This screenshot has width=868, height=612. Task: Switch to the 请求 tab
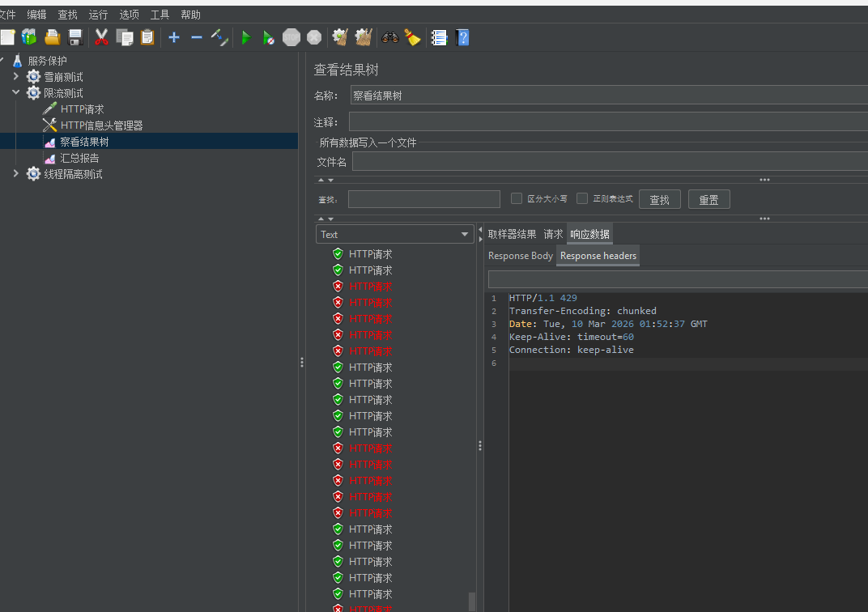pyautogui.click(x=553, y=234)
